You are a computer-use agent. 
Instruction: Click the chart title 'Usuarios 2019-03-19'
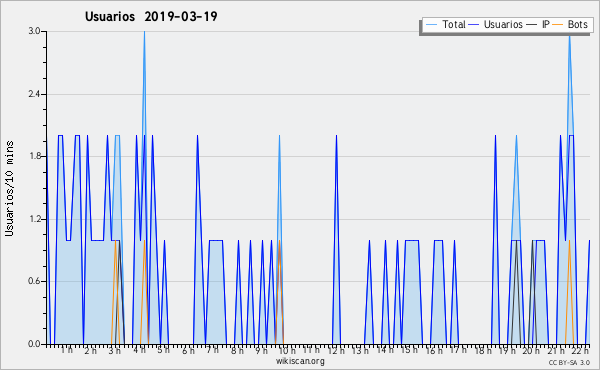tap(151, 16)
